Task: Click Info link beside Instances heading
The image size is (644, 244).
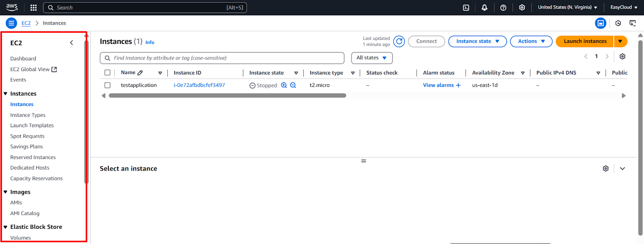Action: (x=150, y=42)
